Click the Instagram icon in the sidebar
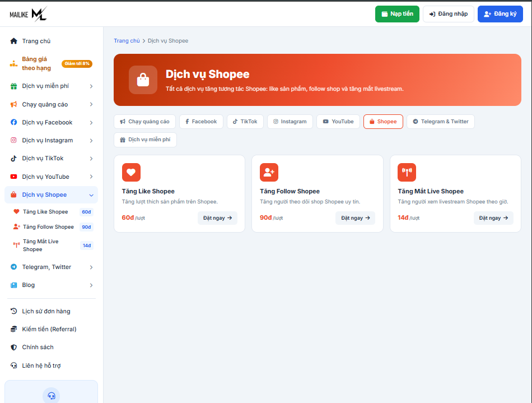This screenshot has width=532, height=403. tap(13, 140)
